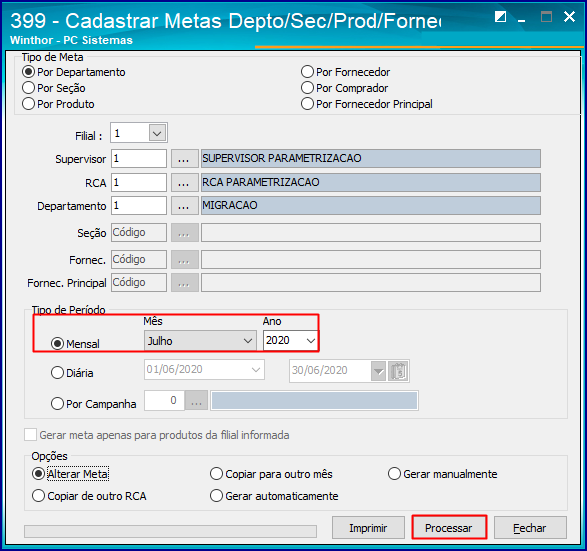Expand the Ano dropdown showing 2020
The width and height of the screenshot is (587, 551).
tap(310, 341)
